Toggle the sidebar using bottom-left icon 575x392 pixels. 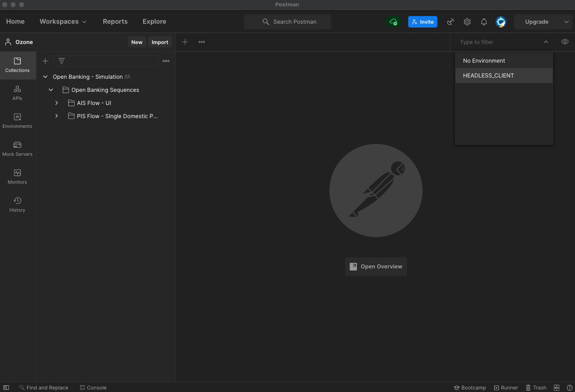pyautogui.click(x=6, y=387)
